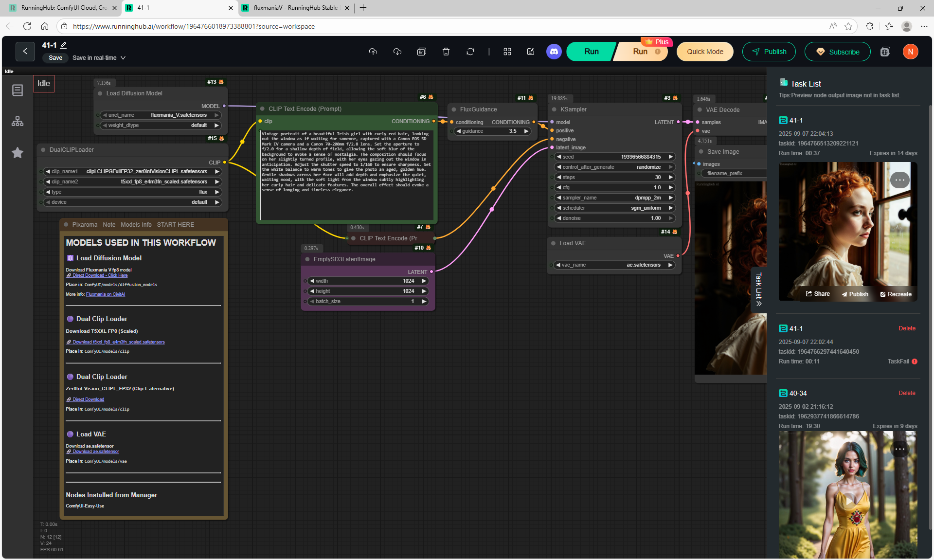The width and height of the screenshot is (934, 560).
Task: Open the Discord icon button
Action: pyautogui.click(x=554, y=52)
